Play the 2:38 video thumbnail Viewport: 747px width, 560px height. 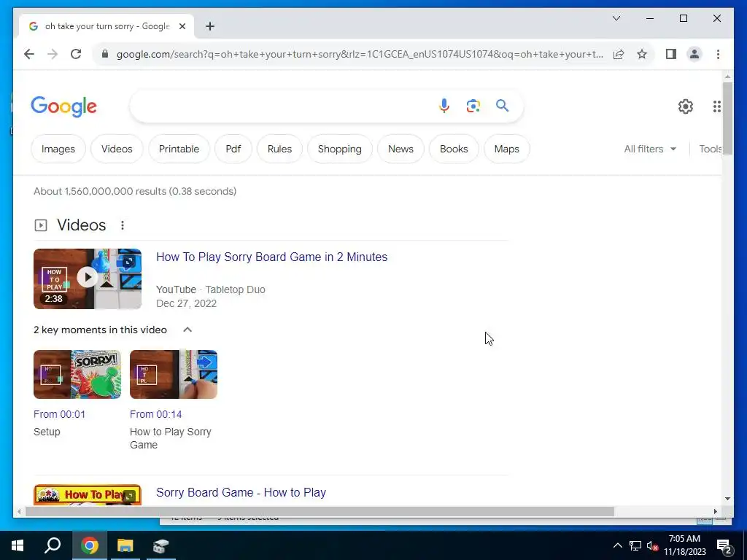point(88,279)
